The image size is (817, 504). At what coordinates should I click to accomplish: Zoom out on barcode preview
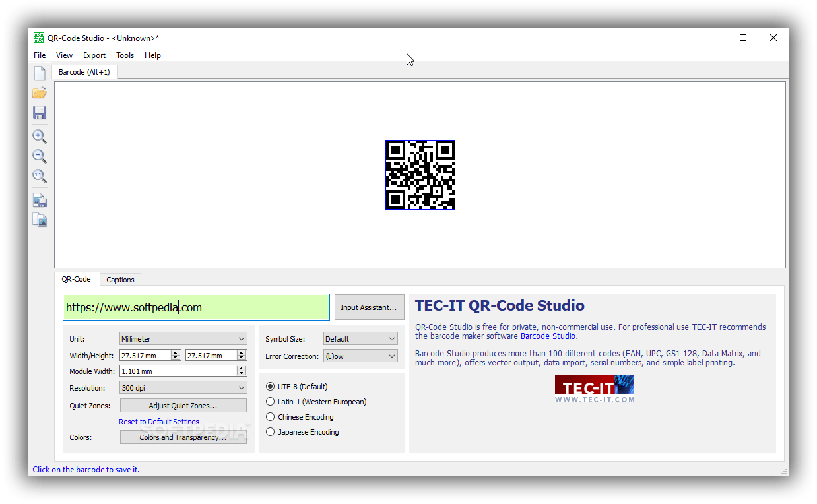point(40,156)
